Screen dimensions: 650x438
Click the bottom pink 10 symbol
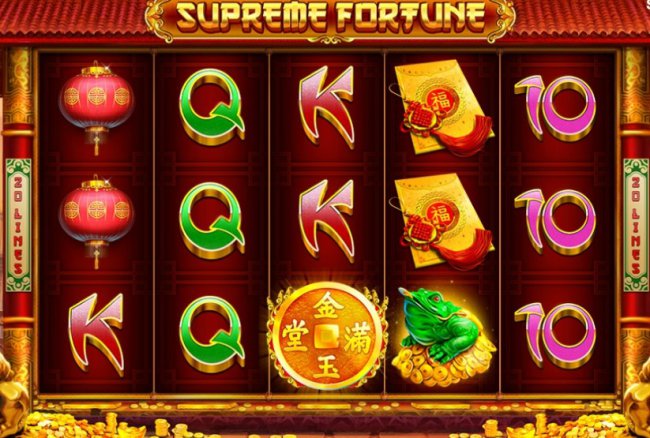point(555,335)
